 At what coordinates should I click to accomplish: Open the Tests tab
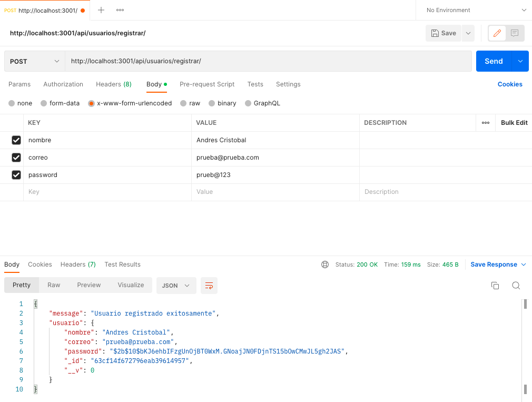click(255, 84)
